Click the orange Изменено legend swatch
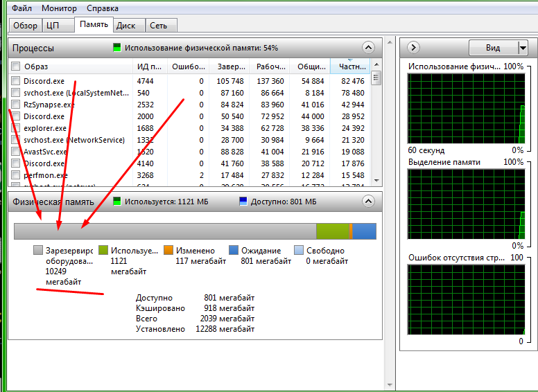538x392 pixels. 168,250
